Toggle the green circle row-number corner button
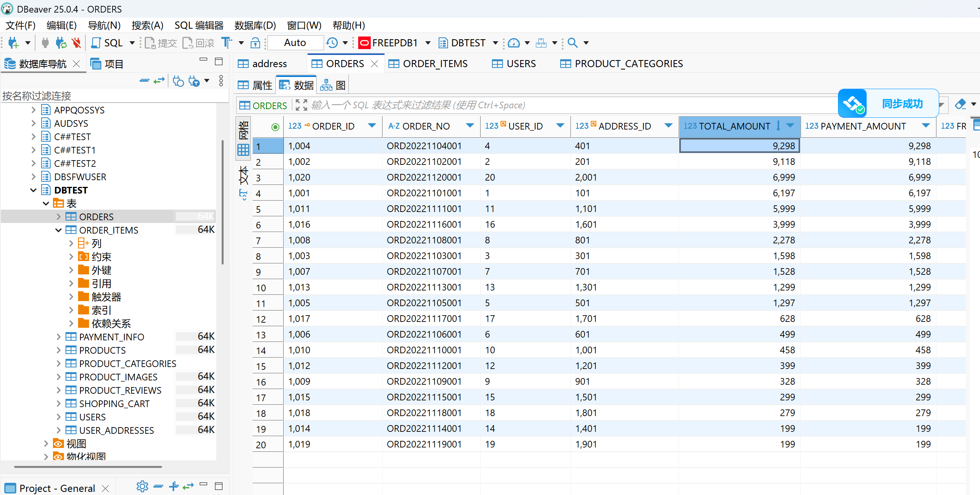The width and height of the screenshot is (980, 495). click(x=275, y=127)
